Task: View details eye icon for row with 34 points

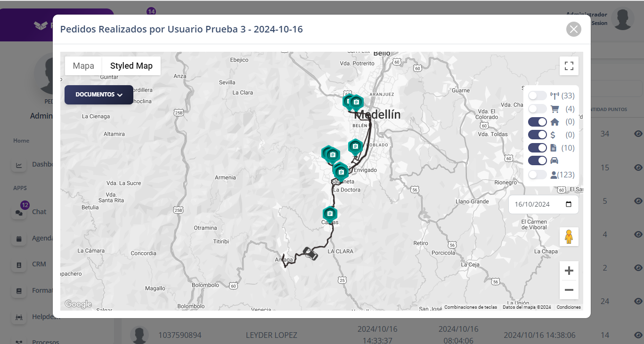Action: [638, 134]
